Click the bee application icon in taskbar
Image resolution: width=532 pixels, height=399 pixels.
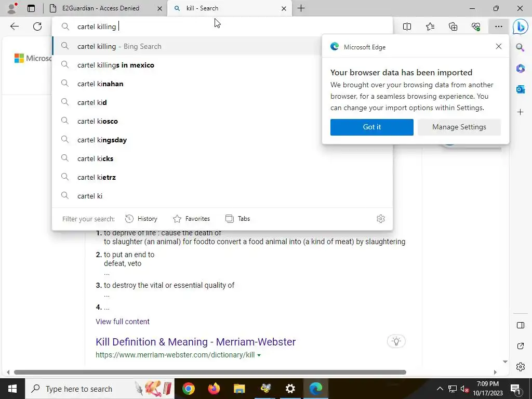coord(265,389)
